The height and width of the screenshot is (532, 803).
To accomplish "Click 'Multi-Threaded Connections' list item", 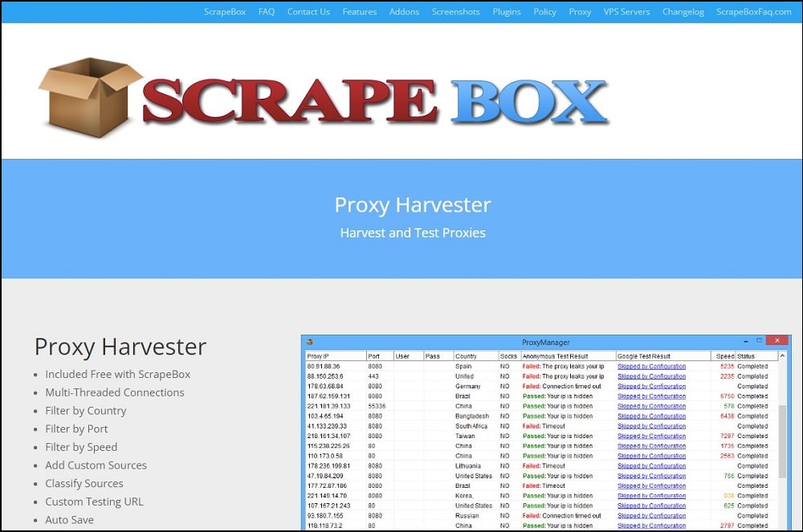I will 115,392.
